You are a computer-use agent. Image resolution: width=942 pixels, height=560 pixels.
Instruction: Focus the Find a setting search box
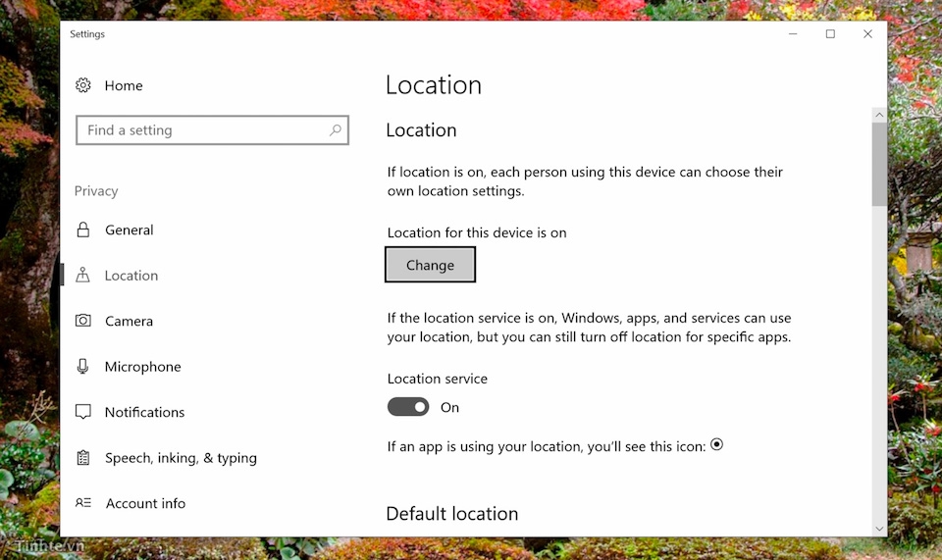click(x=212, y=130)
